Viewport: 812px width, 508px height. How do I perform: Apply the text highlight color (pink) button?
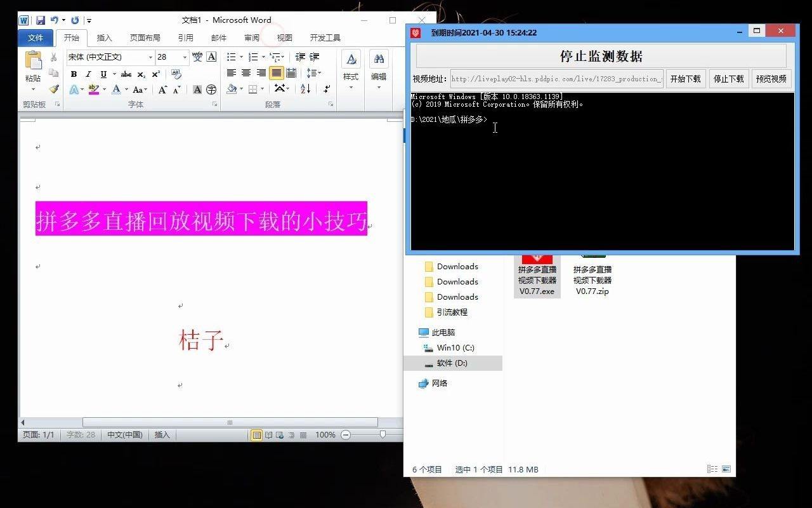[93, 90]
